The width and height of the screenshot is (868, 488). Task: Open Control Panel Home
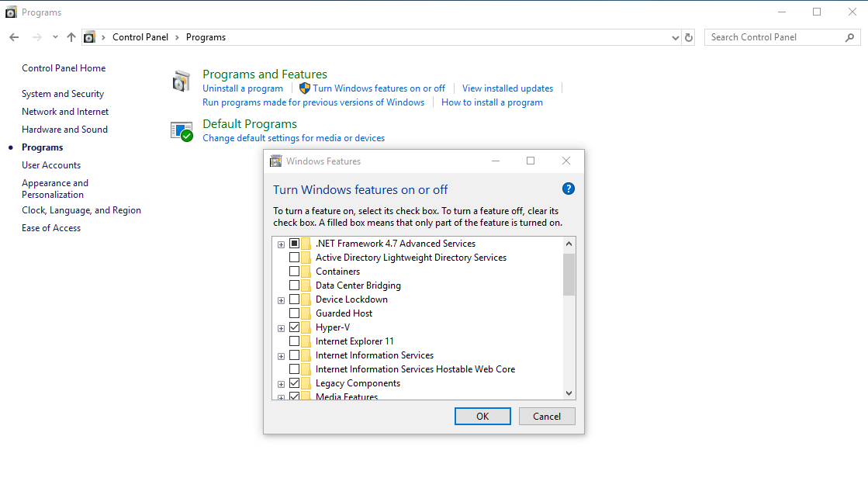(x=64, y=68)
